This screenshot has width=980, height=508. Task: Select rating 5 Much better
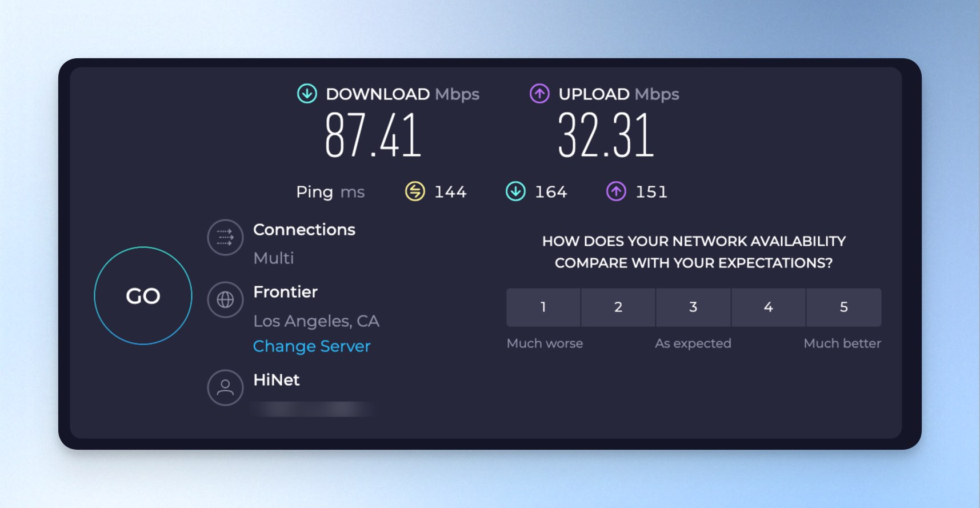click(843, 307)
